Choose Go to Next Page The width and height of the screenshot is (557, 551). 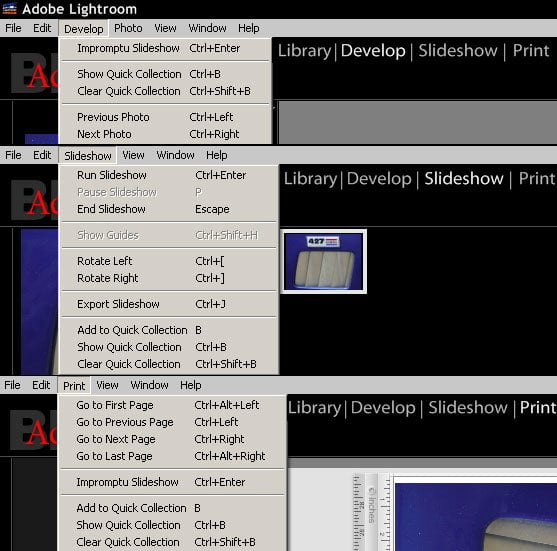[172, 439]
